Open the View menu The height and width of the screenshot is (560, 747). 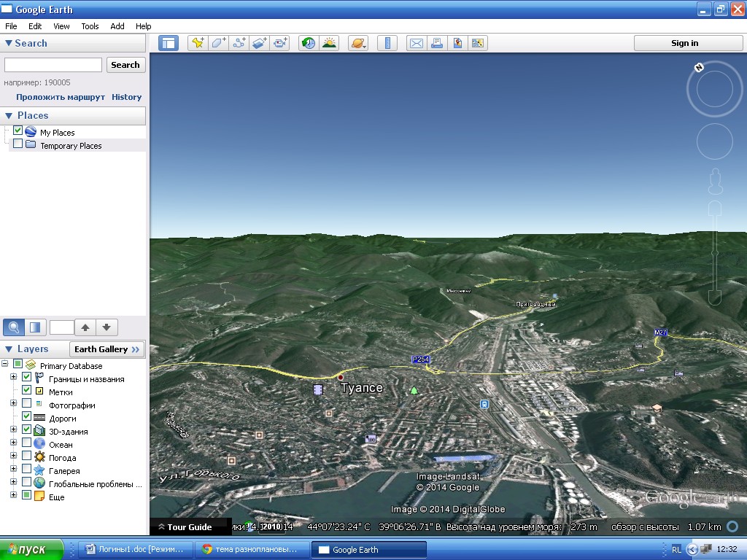click(x=61, y=26)
